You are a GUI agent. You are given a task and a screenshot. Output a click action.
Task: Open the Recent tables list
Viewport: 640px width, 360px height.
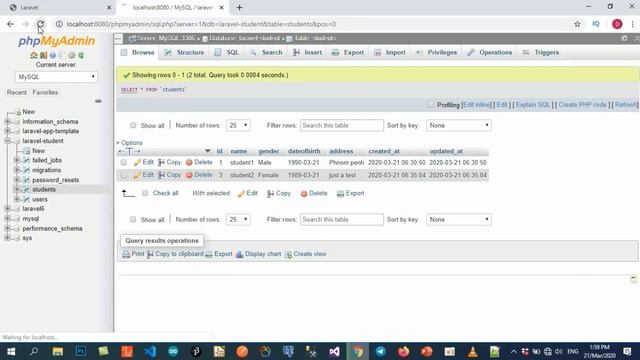coord(17,92)
